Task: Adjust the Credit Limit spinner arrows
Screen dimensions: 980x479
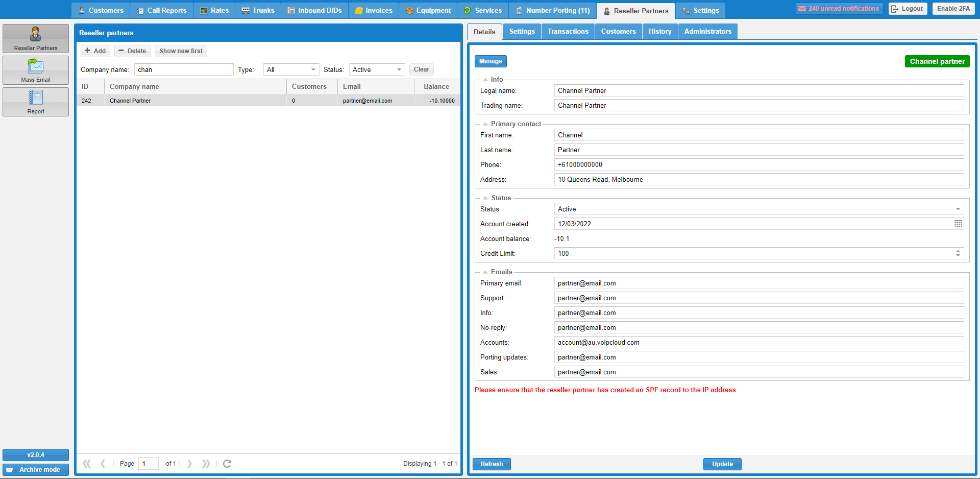Action: (958, 253)
